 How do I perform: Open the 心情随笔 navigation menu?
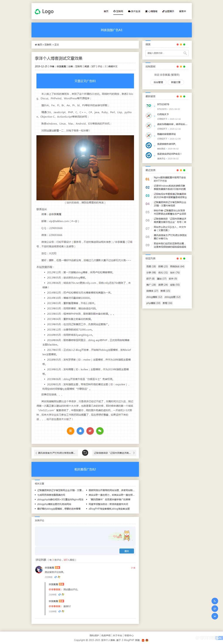click(x=151, y=12)
